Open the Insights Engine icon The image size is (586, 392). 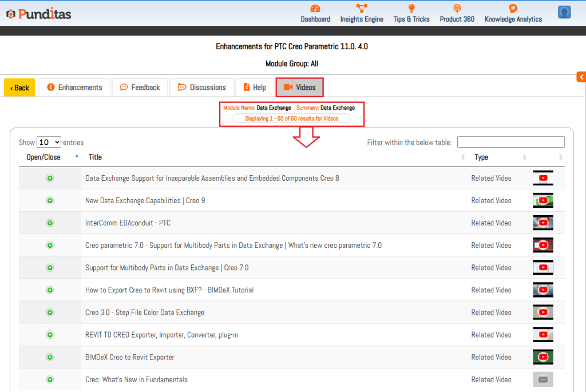coord(362,9)
